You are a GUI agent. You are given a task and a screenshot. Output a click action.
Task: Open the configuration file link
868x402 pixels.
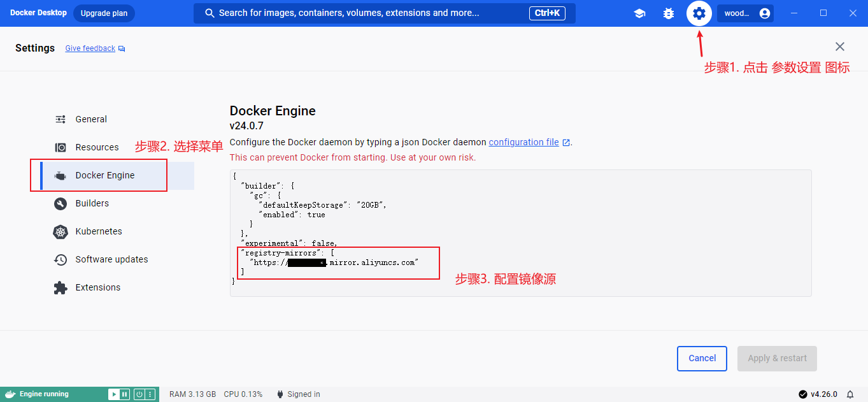[x=523, y=143]
